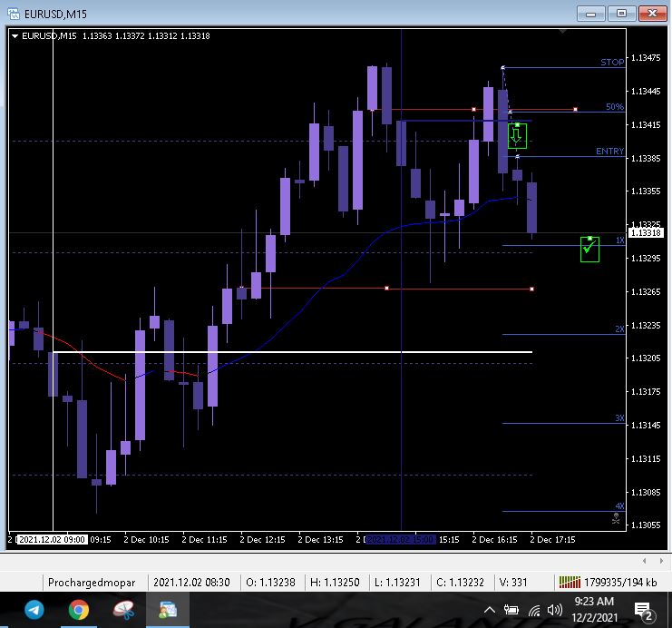672x628 pixels.
Task: Click the O: 1.13238 open price field
Action: (x=270, y=583)
